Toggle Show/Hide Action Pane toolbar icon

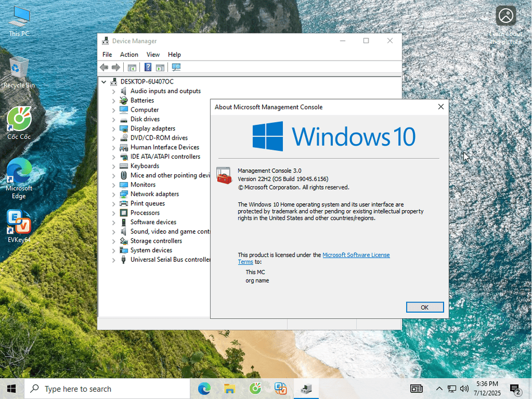pos(160,67)
